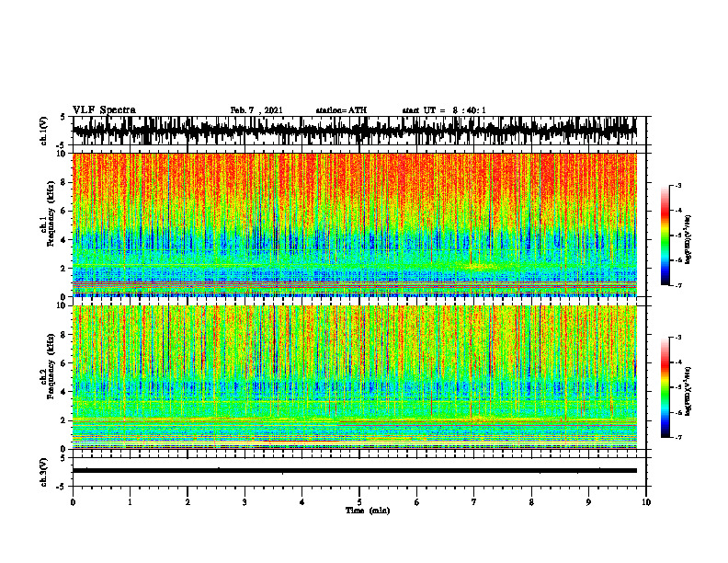Screen dimensions: 728x563
Task: Select the date text 'Feb. 7, 2021'
Action: coord(256,110)
